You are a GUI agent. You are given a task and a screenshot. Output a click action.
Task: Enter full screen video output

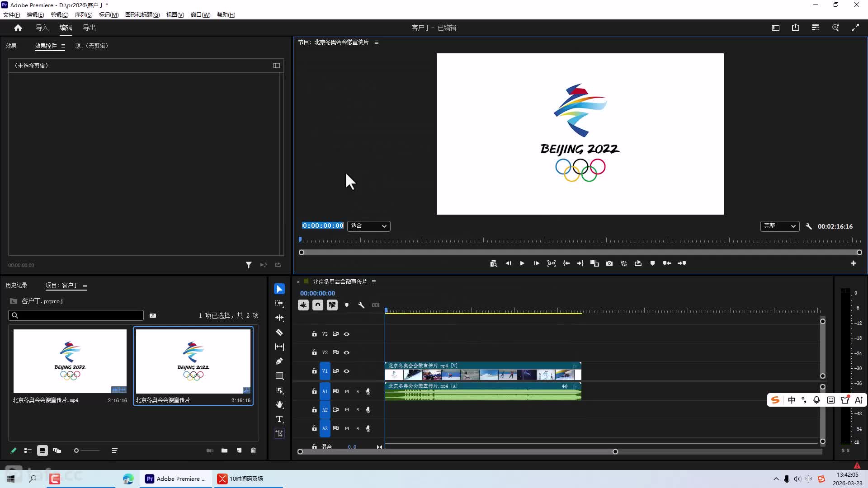(x=855, y=28)
